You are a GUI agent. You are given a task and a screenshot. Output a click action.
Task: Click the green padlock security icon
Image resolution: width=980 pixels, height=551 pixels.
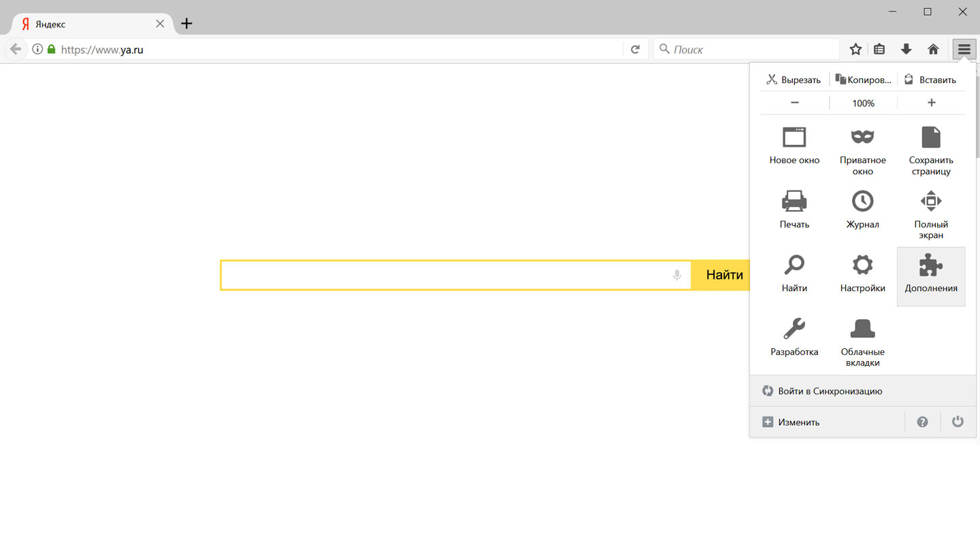point(51,49)
